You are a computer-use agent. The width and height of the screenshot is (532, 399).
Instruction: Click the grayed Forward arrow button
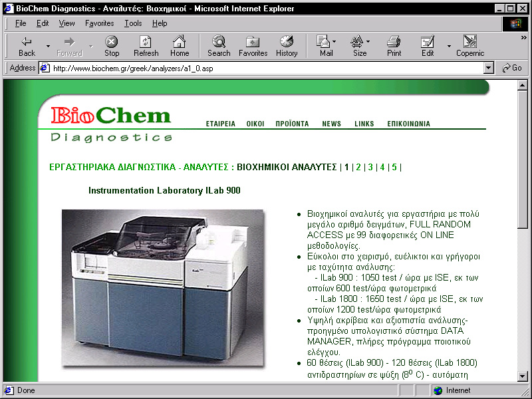pos(69,47)
